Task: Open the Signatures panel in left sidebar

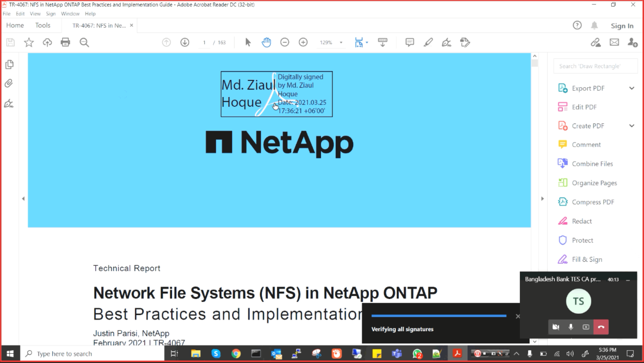Action: 9,104
